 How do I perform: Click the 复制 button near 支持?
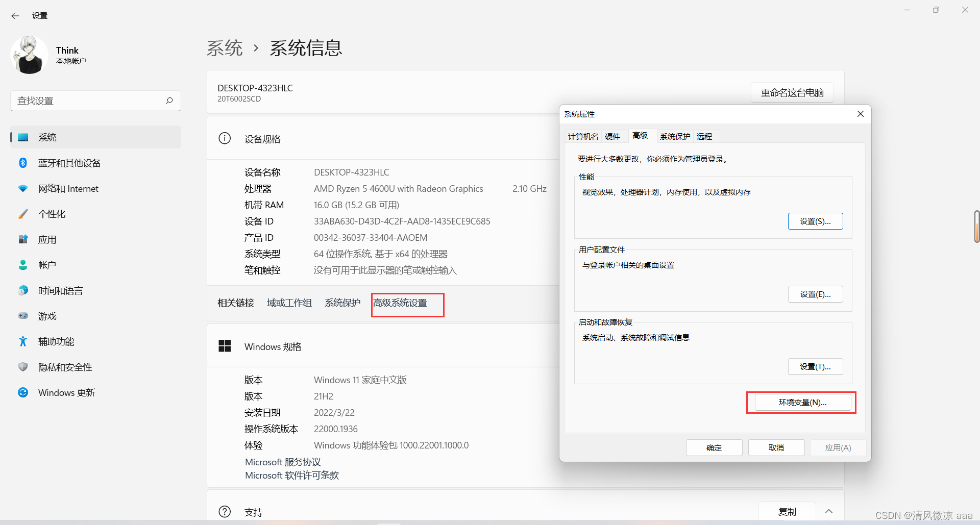click(787, 512)
